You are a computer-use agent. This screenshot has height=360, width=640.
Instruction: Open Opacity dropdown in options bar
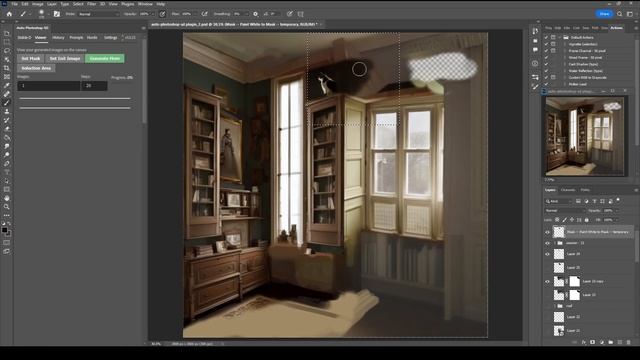click(153, 14)
